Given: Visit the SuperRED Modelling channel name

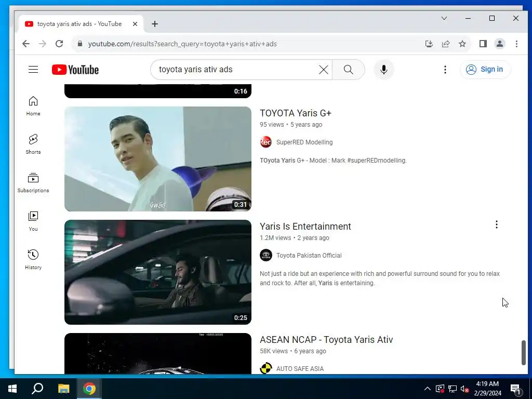Looking at the screenshot, I should [x=304, y=142].
